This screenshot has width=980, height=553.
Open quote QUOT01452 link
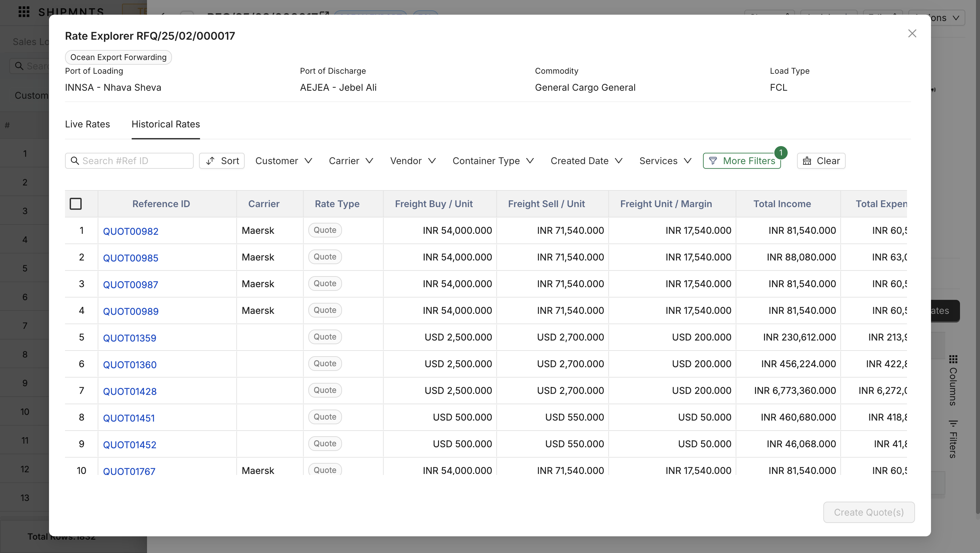(129, 444)
